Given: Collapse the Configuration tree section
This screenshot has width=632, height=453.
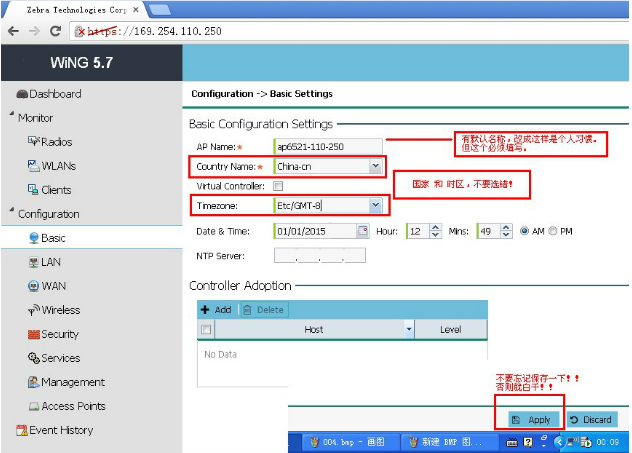Looking at the screenshot, I should coord(12,210).
